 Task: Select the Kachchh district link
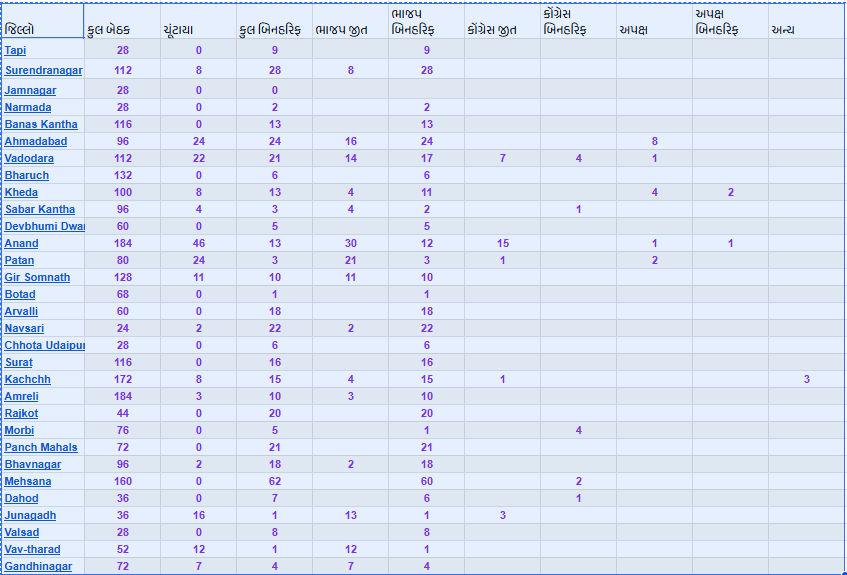(27, 380)
